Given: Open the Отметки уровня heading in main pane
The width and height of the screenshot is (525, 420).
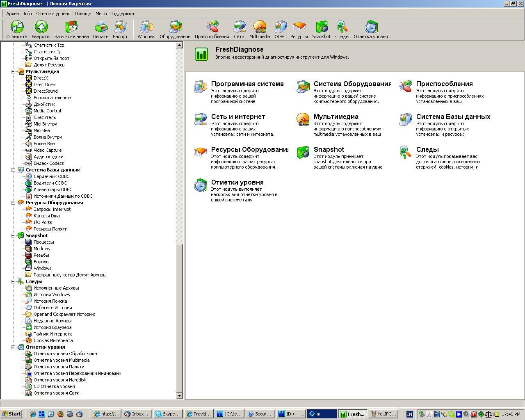Looking at the screenshot, I should [237, 182].
